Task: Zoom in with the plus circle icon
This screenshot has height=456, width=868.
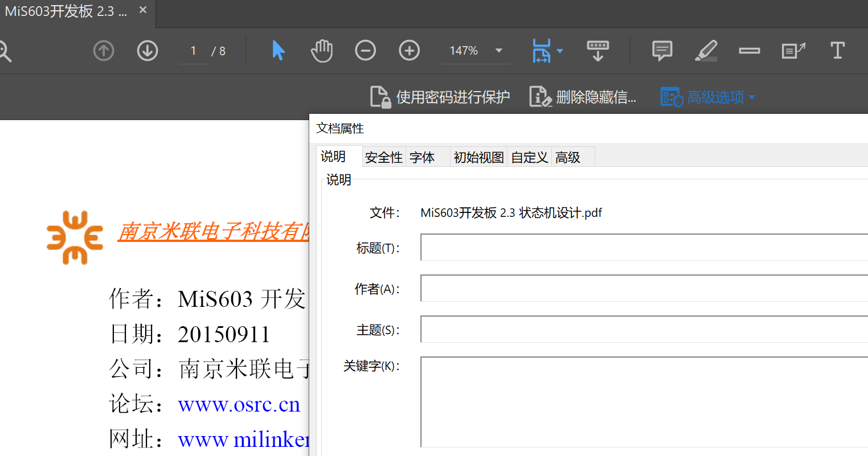Action: pos(410,51)
